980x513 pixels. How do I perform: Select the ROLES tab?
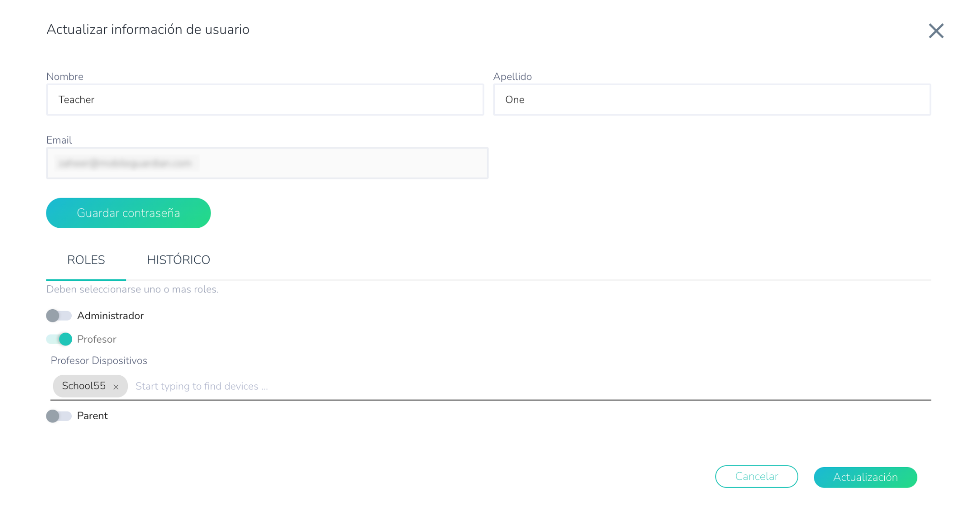click(x=86, y=260)
